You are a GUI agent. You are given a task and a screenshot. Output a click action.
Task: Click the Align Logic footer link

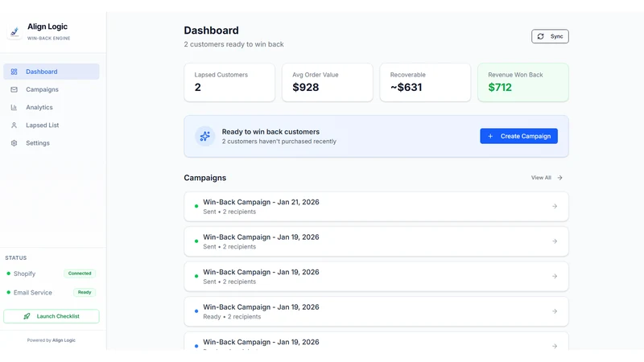point(64,340)
